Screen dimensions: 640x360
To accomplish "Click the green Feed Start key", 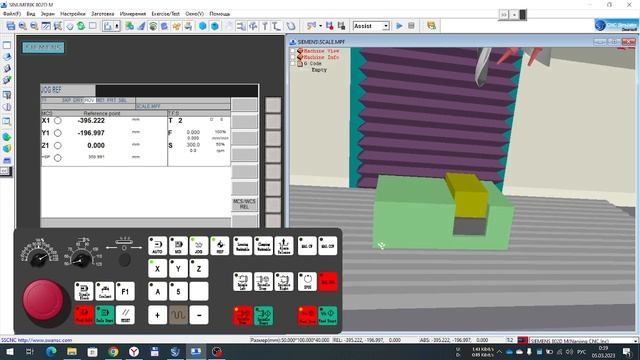I will coord(328,316).
